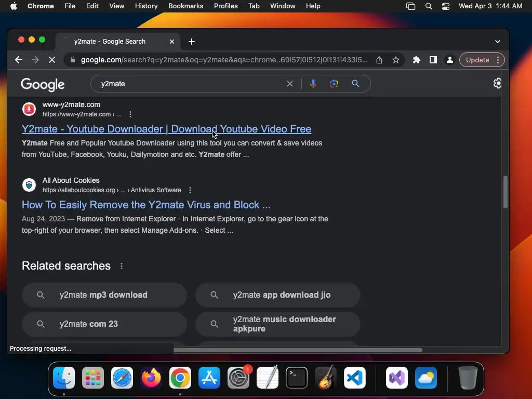Screen dimensions: 532x399
Task: Open Launchpad from the Dock
Action: pyautogui.click(x=93, y=378)
